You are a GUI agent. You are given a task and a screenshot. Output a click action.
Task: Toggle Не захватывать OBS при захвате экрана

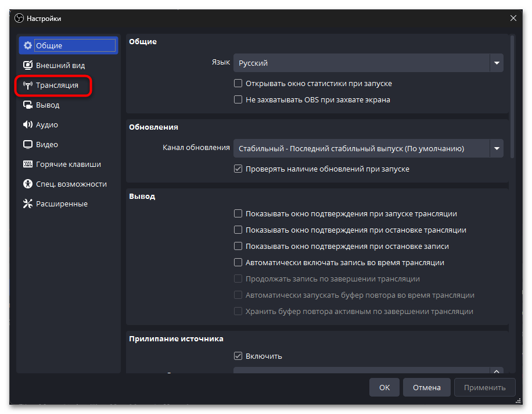click(x=238, y=99)
